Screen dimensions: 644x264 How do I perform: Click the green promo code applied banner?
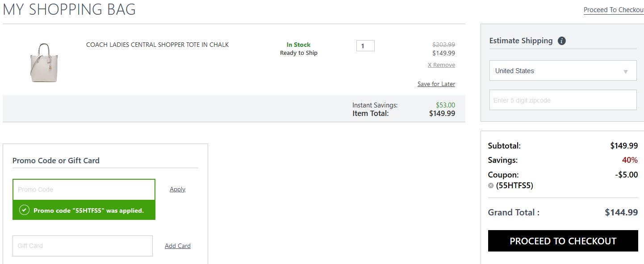click(84, 210)
